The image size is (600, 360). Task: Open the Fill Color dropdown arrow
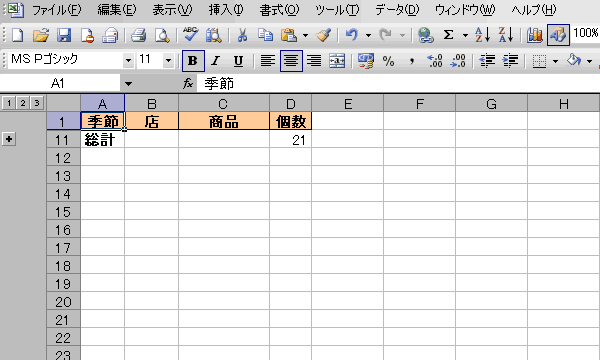click(x=589, y=61)
